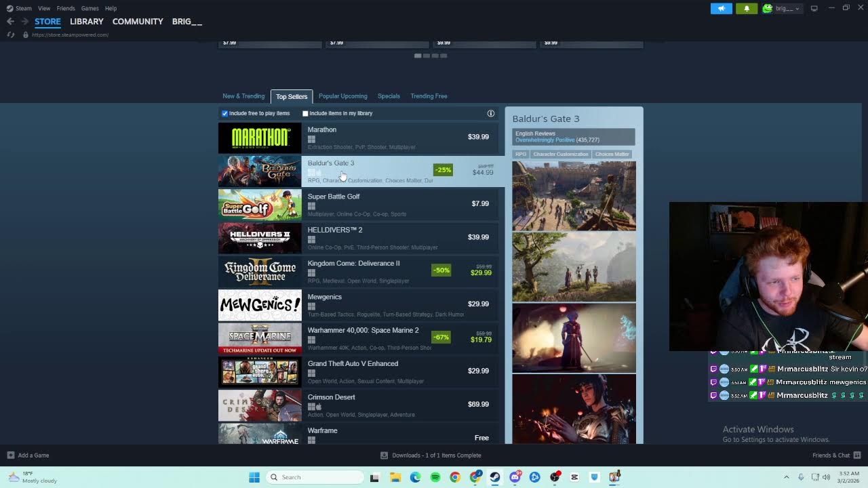The width and height of the screenshot is (868, 488).
Task: Open the BRIG__ profile section
Action: tap(187, 22)
